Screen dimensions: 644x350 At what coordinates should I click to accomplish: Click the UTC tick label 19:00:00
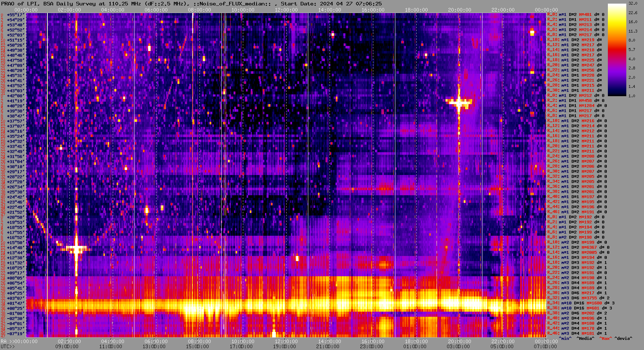point(284,346)
